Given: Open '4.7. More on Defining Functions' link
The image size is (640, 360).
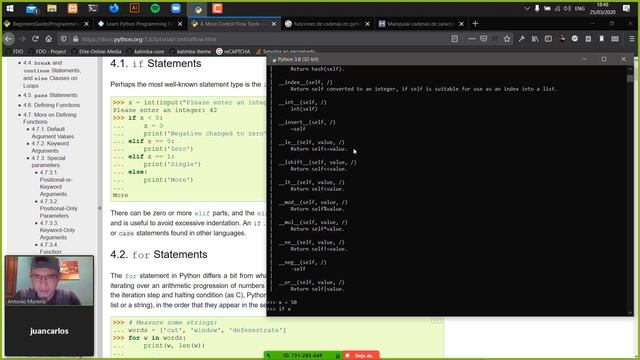Looking at the screenshot, I should 50,118.
